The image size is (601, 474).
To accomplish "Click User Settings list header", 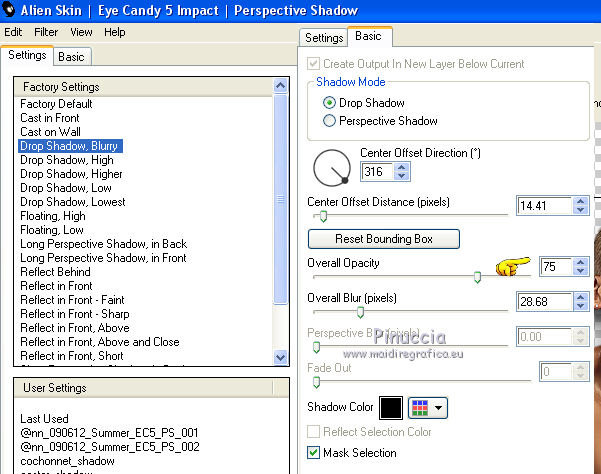I will click(x=144, y=388).
